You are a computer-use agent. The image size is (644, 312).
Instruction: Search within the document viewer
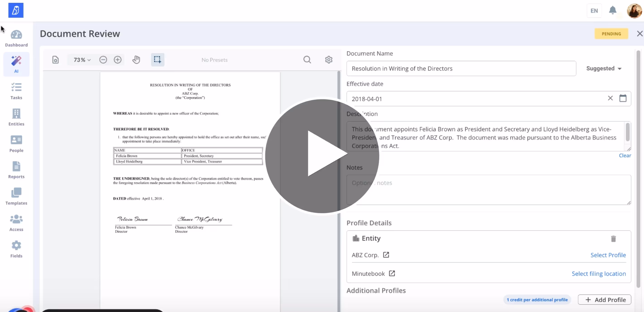click(307, 60)
